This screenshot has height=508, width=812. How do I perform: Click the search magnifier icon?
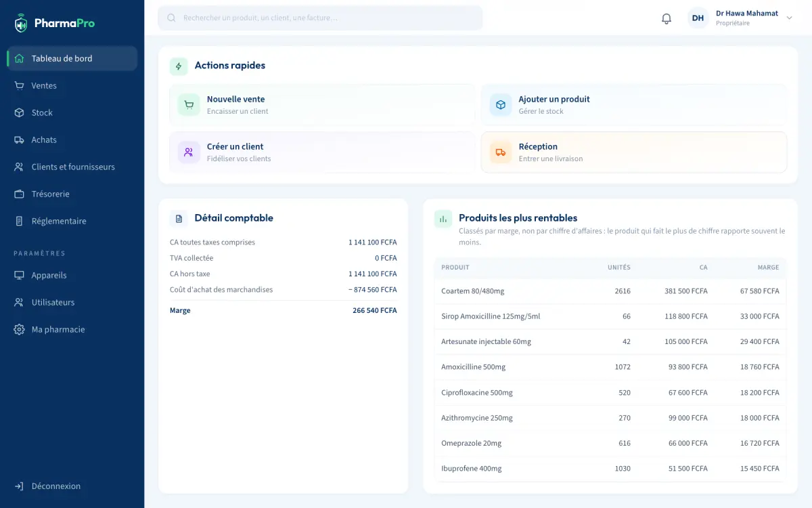[x=171, y=18]
